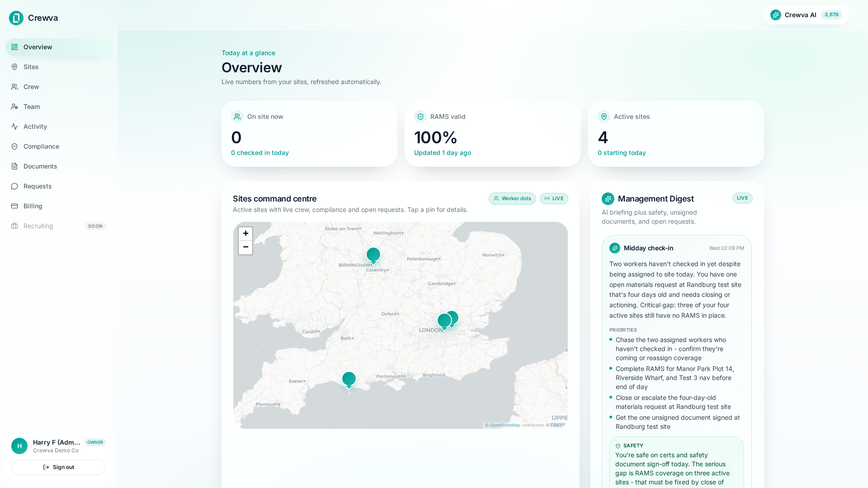Screen dimensions: 868x488
Task: Open Documents section
Action: pyautogui.click(x=58, y=166)
